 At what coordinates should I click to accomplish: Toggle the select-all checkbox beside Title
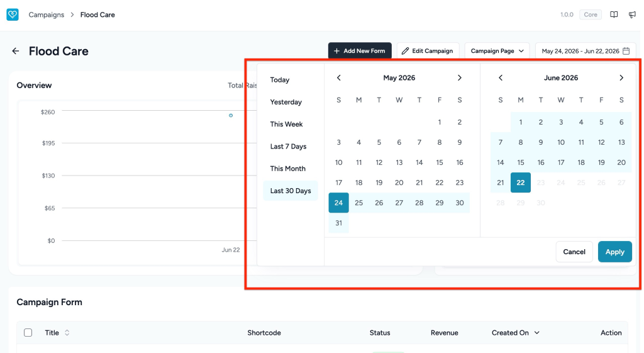pyautogui.click(x=28, y=332)
